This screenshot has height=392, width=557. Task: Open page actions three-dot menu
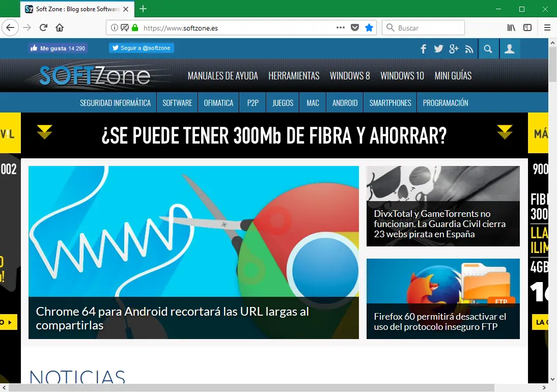[340, 27]
